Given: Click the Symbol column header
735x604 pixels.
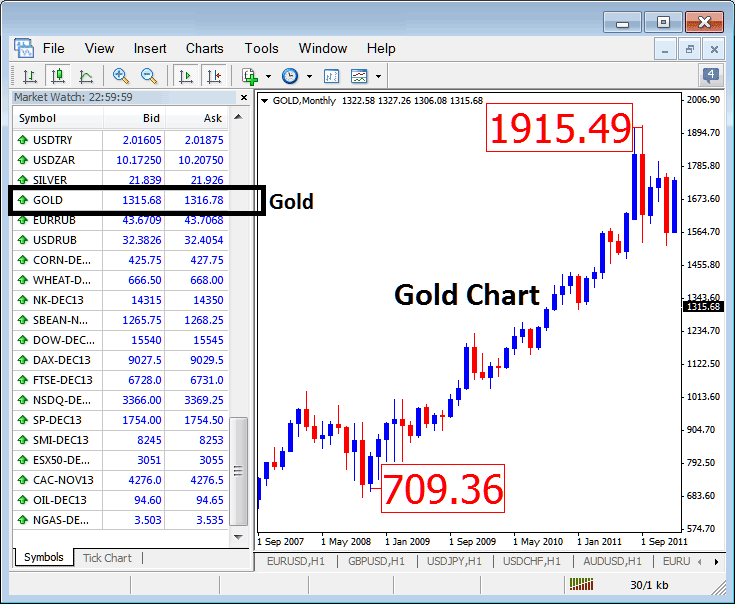Looking at the screenshot, I should point(58,118).
